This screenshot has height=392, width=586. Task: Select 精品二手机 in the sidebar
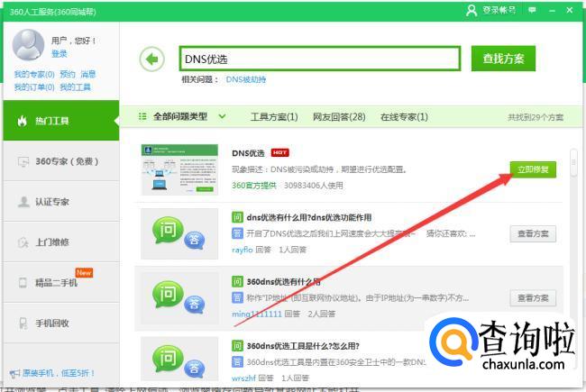click(61, 282)
